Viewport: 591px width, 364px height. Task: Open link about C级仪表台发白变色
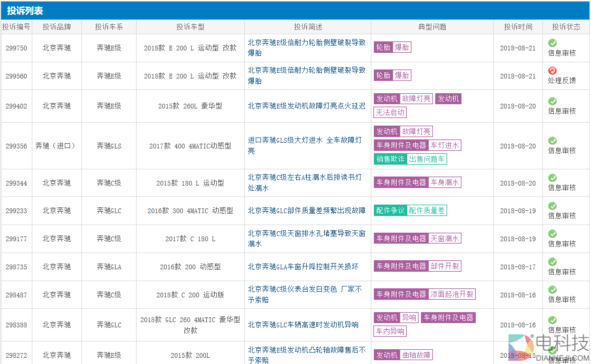click(304, 295)
